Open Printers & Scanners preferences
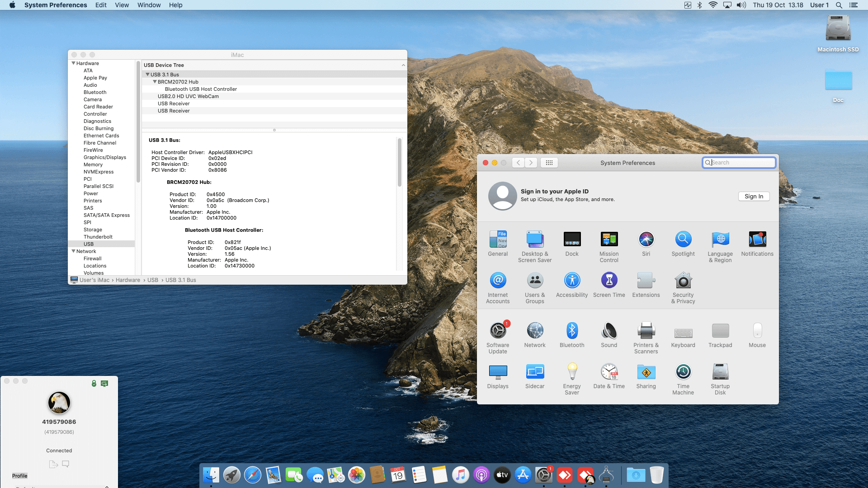 point(646,338)
